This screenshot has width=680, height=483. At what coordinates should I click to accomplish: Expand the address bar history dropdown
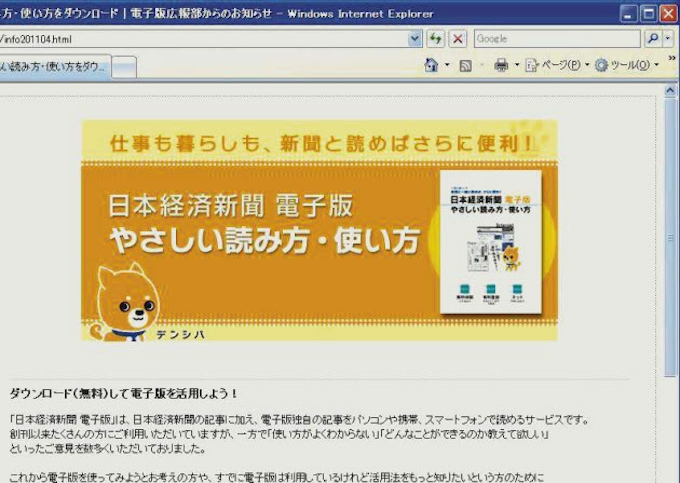tap(415, 39)
